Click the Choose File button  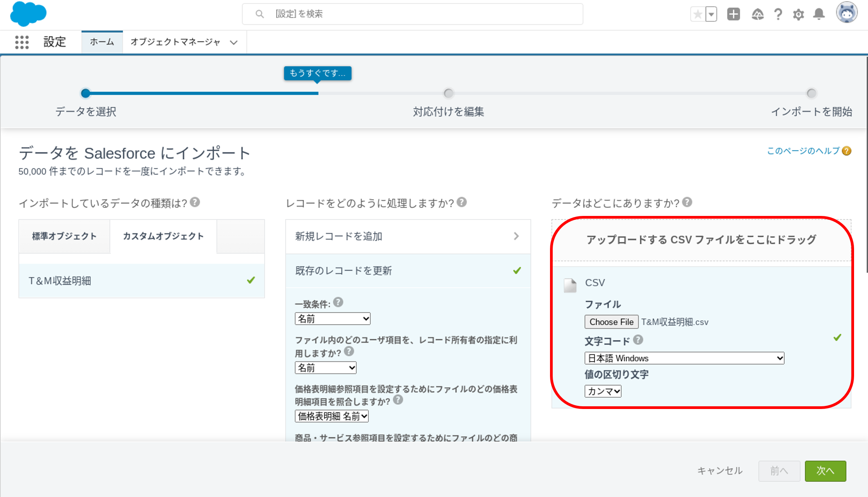[611, 322]
